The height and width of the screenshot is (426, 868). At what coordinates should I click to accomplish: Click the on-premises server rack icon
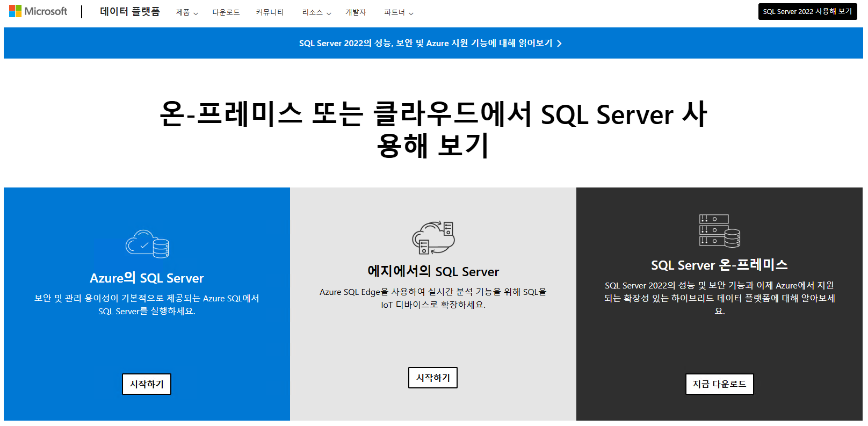[x=720, y=230]
